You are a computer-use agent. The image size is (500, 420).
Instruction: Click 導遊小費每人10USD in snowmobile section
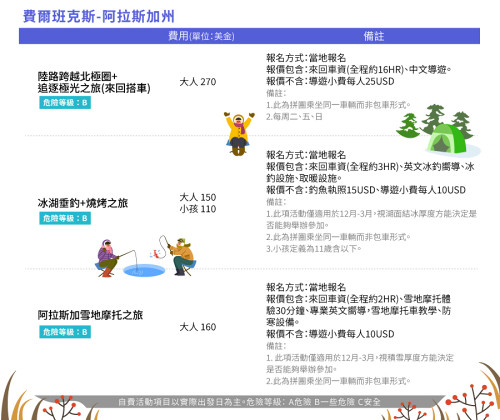pos(330,334)
